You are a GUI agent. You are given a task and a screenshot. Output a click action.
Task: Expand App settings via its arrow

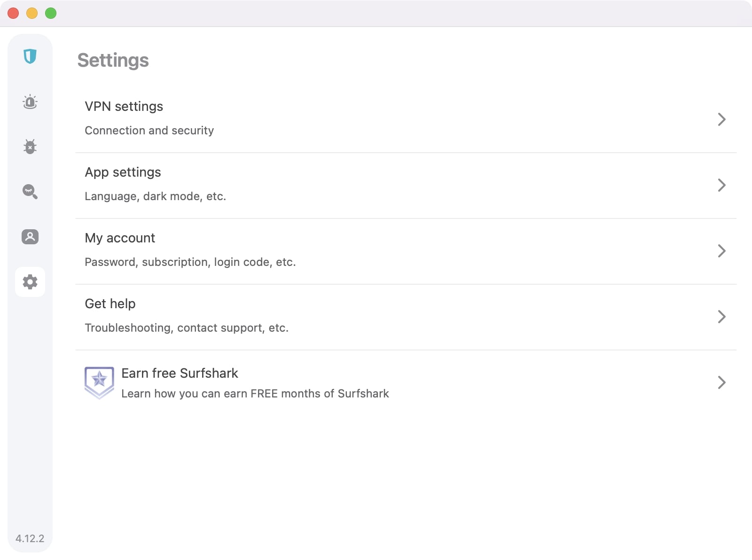point(722,185)
